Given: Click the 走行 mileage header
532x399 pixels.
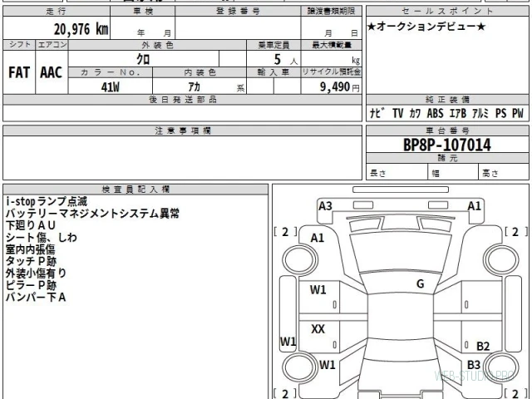Looking at the screenshot, I should pos(56,11).
